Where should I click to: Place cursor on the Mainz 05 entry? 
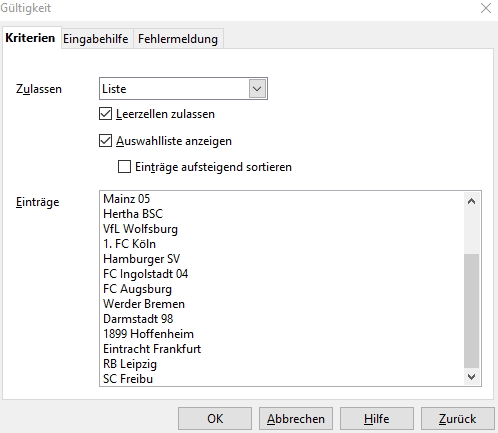(127, 199)
